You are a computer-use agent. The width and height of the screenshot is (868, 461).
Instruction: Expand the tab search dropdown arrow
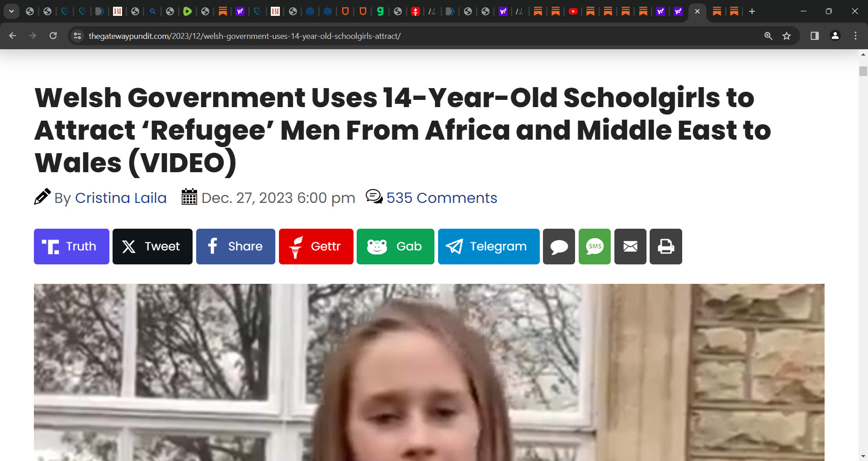tap(11, 11)
